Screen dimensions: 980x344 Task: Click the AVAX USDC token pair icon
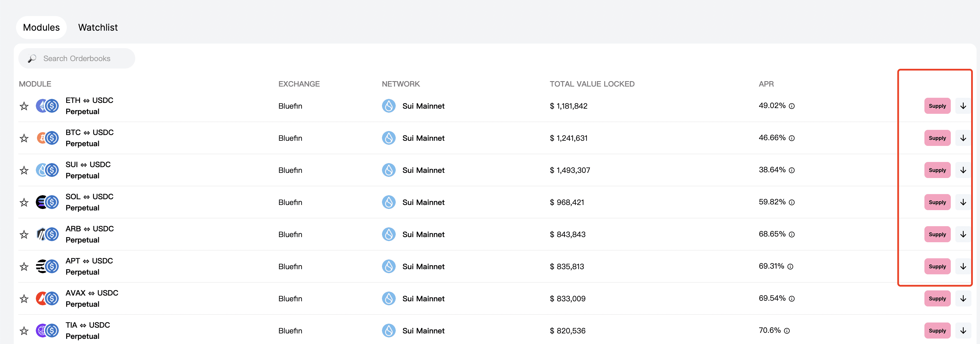pos(47,299)
